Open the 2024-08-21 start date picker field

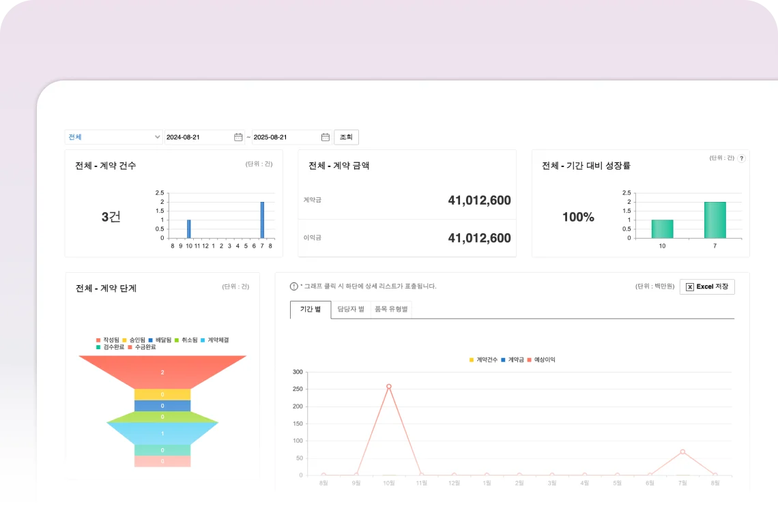click(198, 137)
